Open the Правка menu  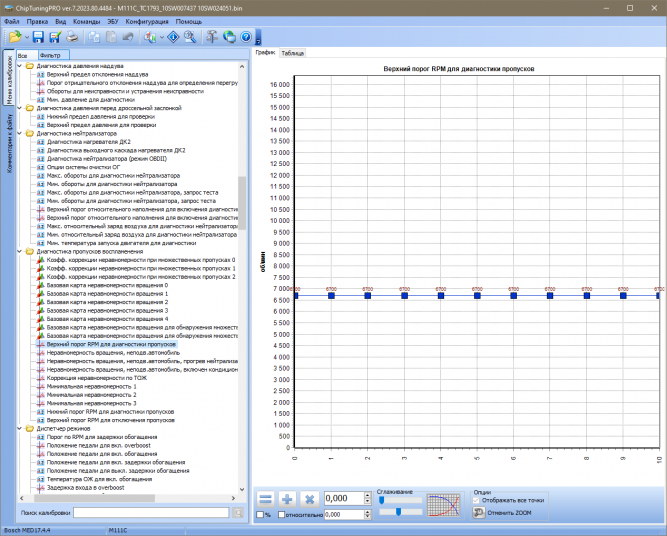point(37,21)
